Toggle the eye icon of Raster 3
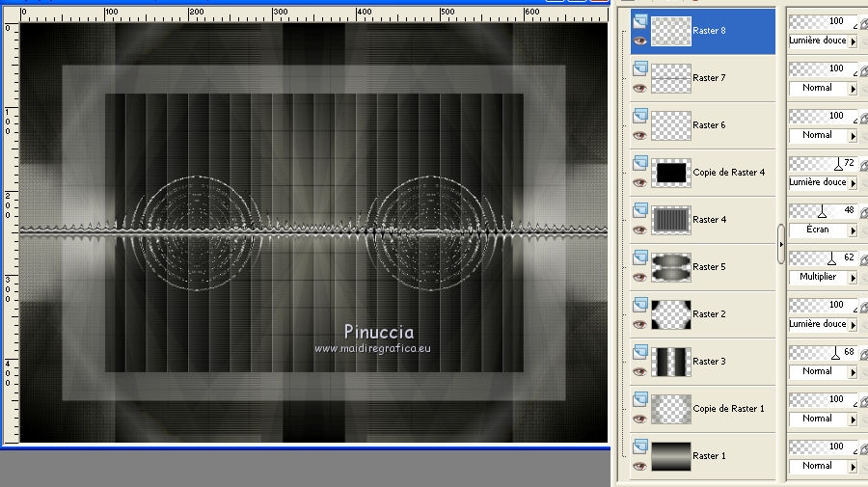Image resolution: width=868 pixels, height=487 pixels. coord(640,371)
